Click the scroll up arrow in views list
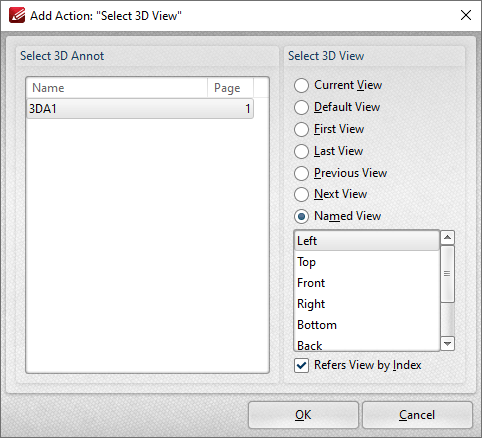Image resolution: width=482 pixels, height=438 pixels. coord(447,238)
